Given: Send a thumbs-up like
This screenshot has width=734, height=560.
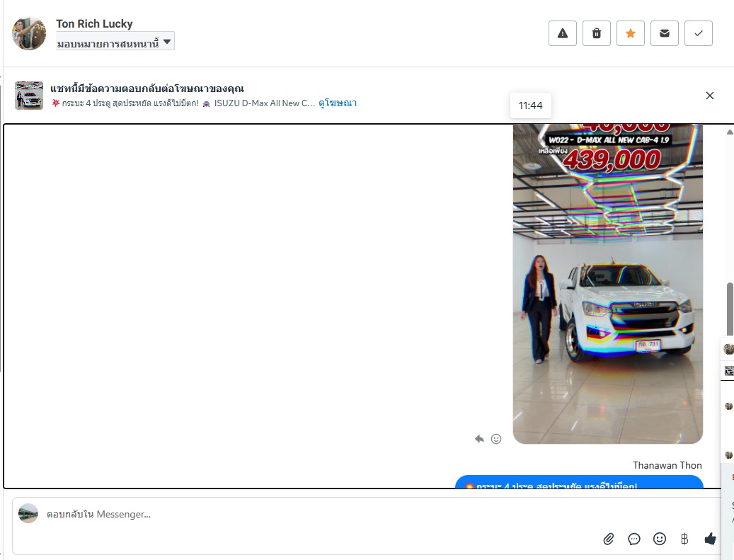Looking at the screenshot, I should tap(710, 539).
